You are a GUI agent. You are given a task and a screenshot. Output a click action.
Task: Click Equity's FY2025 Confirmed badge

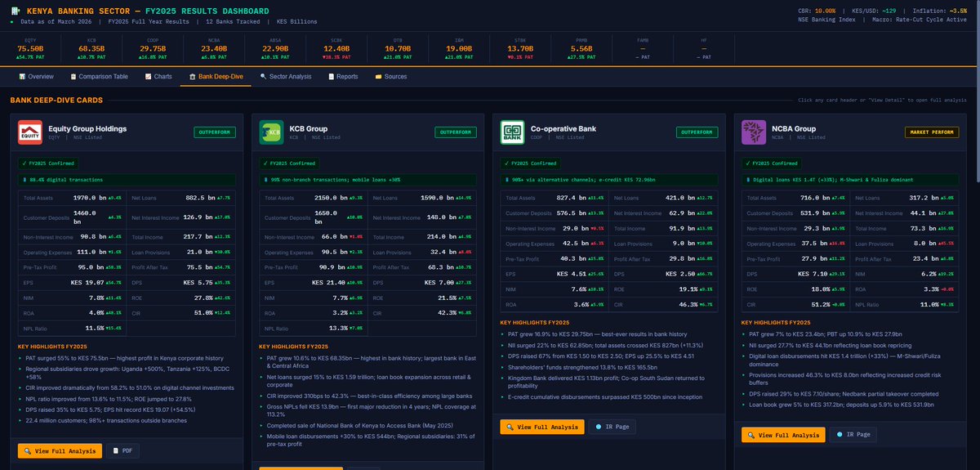tap(49, 163)
